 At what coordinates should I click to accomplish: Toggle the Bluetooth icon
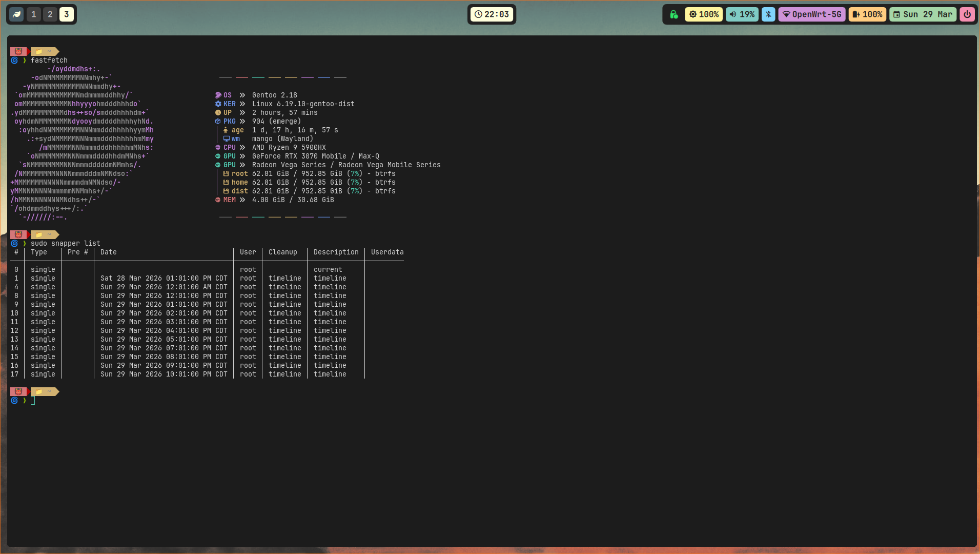click(768, 14)
